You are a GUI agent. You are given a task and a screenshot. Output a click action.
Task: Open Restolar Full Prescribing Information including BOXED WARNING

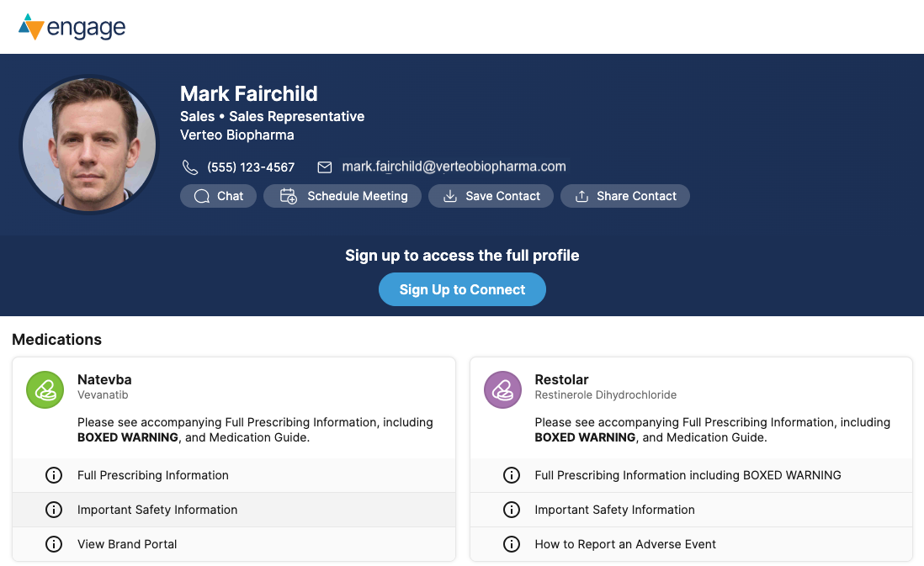[x=688, y=475]
